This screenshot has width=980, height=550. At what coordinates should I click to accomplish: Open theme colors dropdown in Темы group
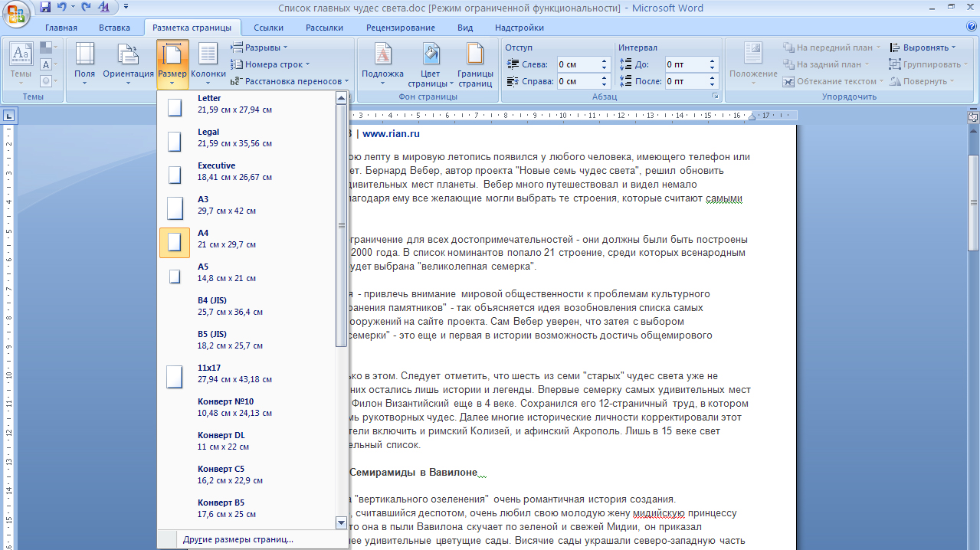click(x=48, y=47)
